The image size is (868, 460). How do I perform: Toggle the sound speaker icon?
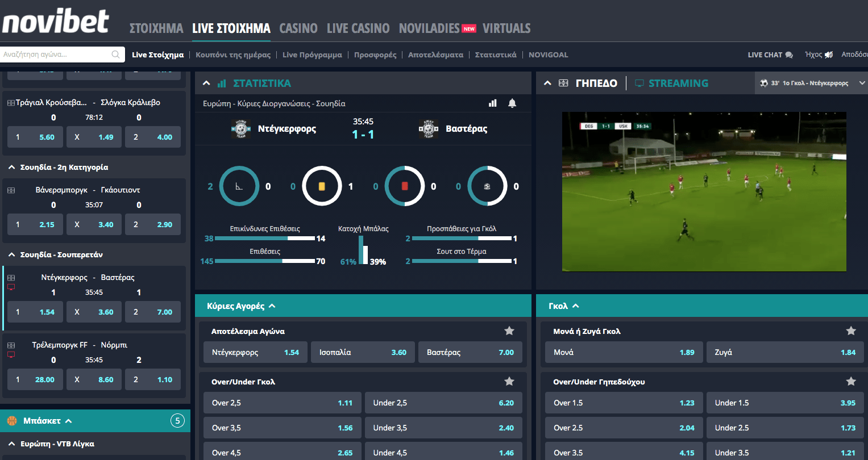pyautogui.click(x=829, y=55)
